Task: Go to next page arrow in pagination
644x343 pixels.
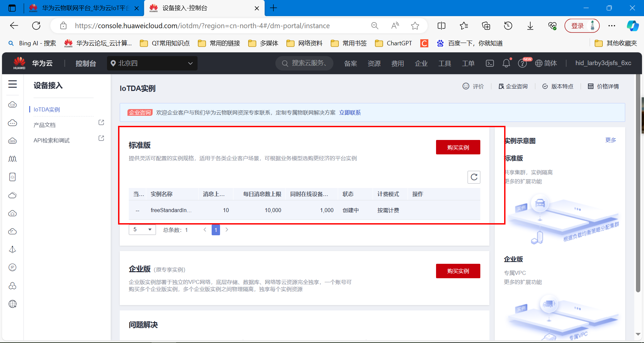Action: (227, 230)
